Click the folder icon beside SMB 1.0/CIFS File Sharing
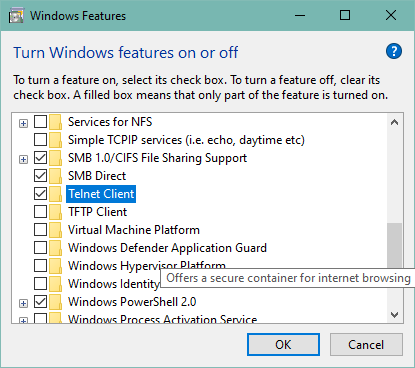Screen dimensions: 415x368 (55, 158)
